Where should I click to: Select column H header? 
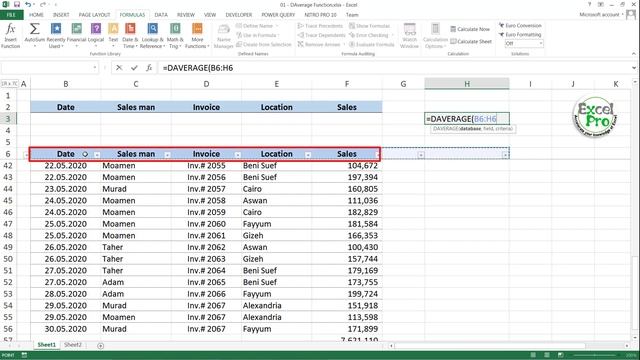click(467, 84)
